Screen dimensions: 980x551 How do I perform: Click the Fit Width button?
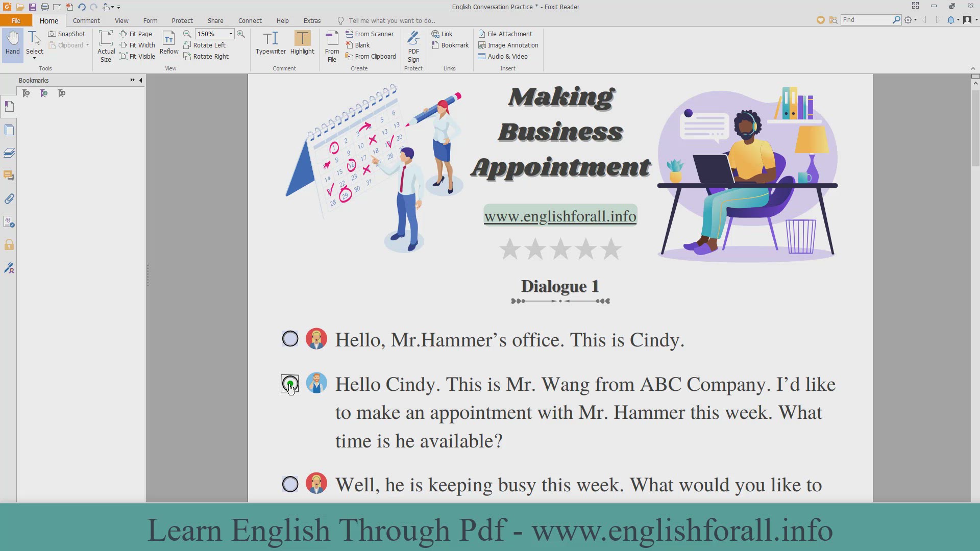click(x=137, y=45)
